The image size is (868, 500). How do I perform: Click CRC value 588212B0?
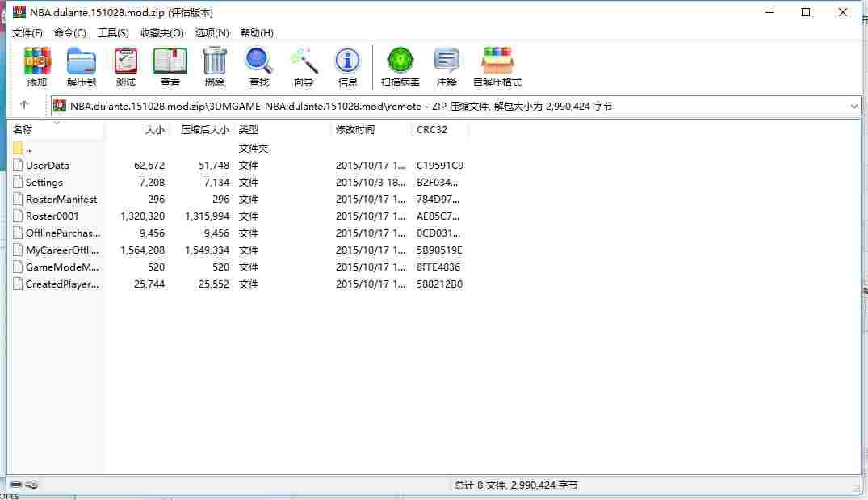click(439, 284)
